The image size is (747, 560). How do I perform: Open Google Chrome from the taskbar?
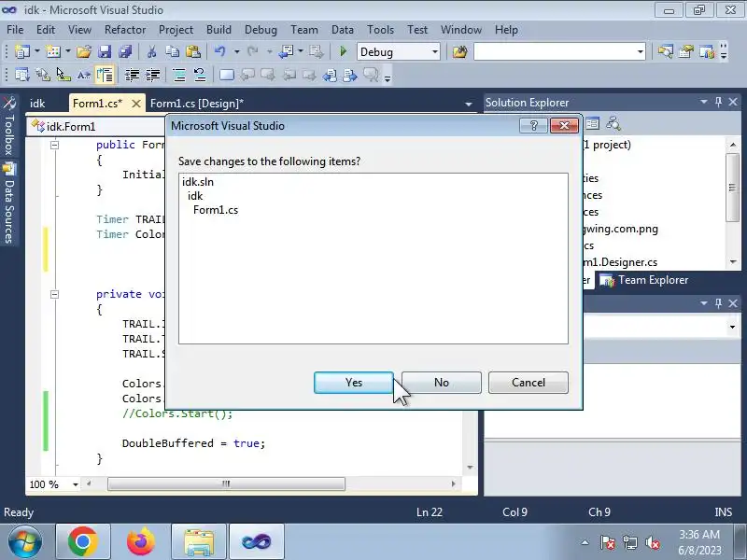pyautogui.click(x=83, y=542)
